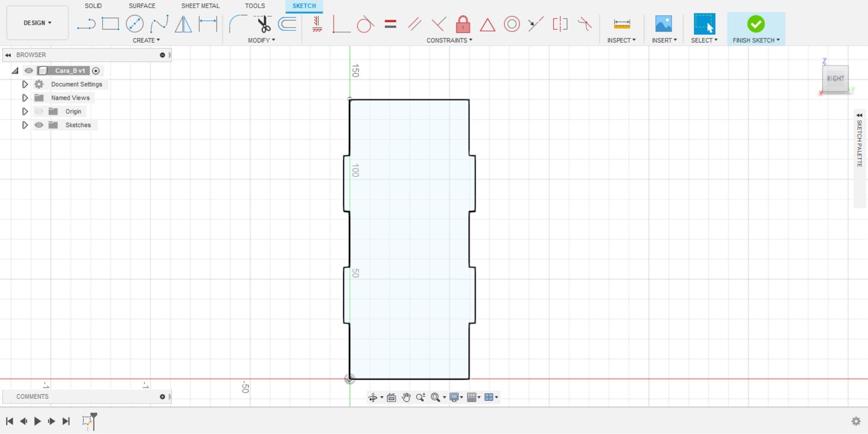This screenshot has height=434, width=868.
Task: Select the Fit Point Spline tool
Action: click(x=159, y=24)
